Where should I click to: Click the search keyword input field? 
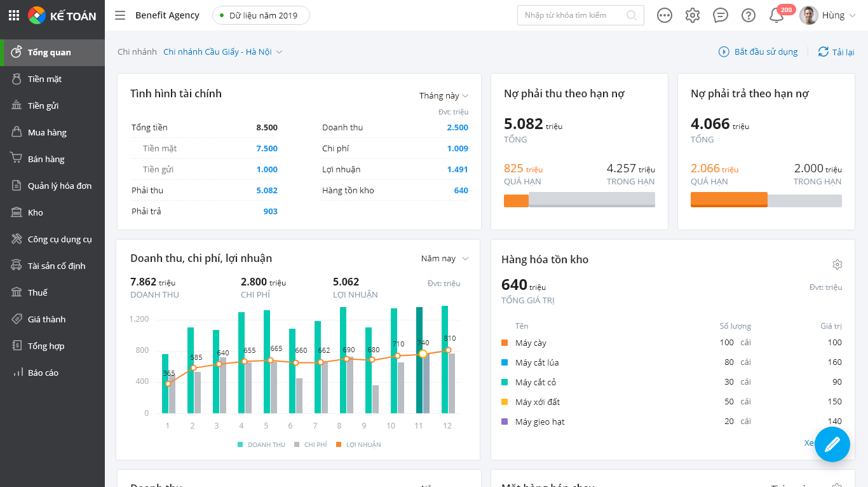point(572,15)
